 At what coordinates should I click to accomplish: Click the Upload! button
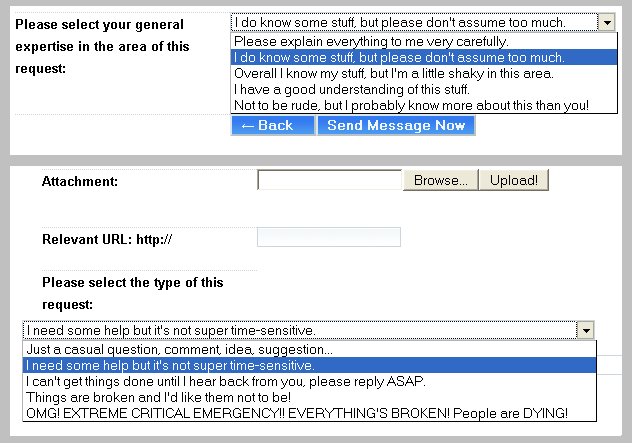[x=513, y=181]
